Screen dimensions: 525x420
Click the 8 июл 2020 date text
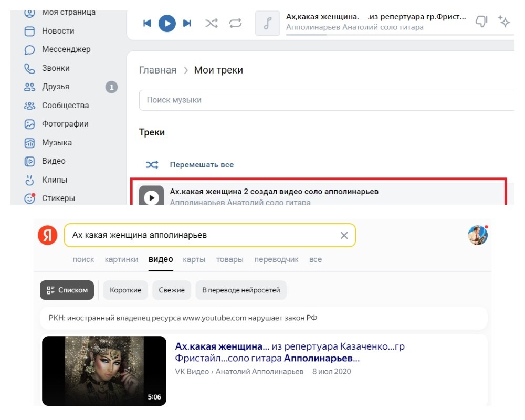coord(331,371)
